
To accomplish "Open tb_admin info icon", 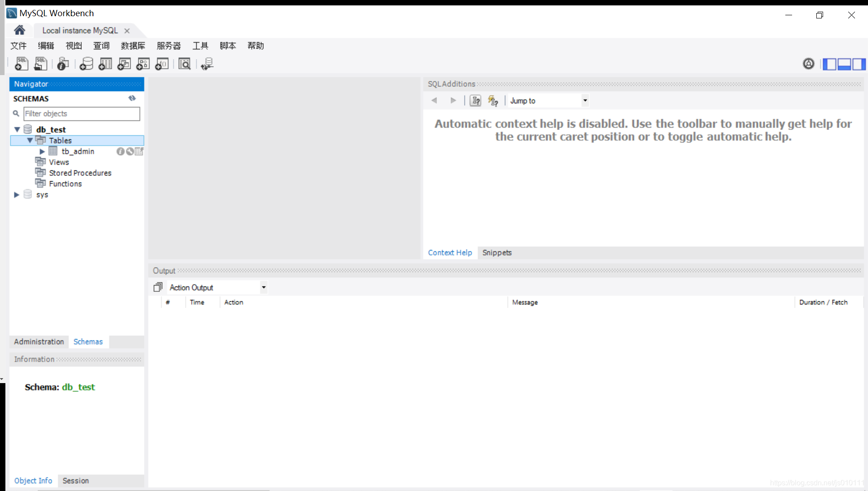I will tap(120, 152).
